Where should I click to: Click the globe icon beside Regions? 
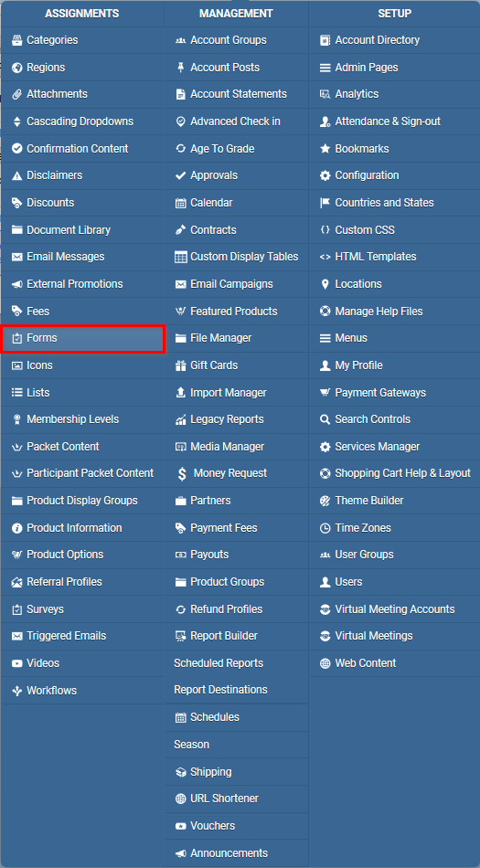[16, 68]
